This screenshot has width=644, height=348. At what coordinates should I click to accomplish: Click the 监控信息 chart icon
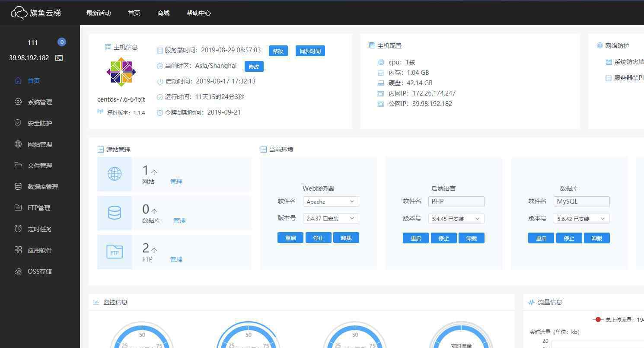pyautogui.click(x=96, y=302)
